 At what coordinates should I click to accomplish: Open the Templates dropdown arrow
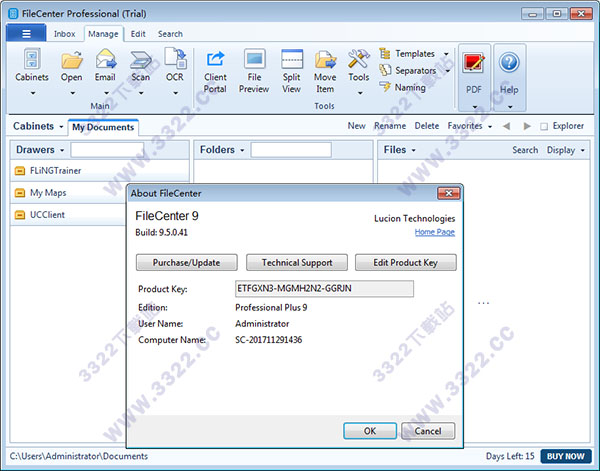[x=446, y=54]
